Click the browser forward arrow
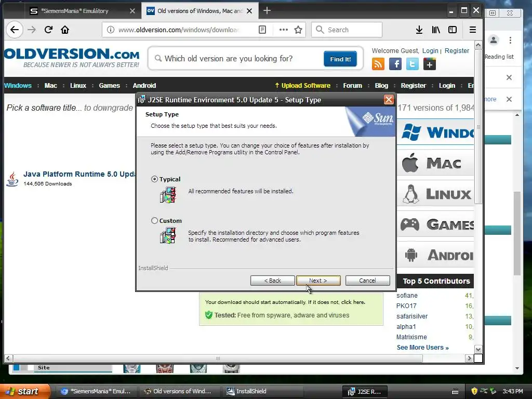 [32, 30]
